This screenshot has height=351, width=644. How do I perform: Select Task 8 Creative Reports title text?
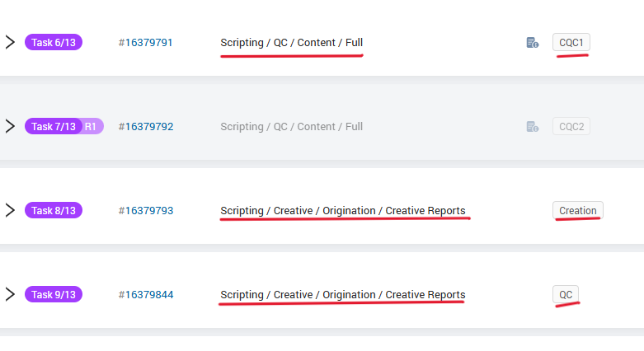[343, 211]
